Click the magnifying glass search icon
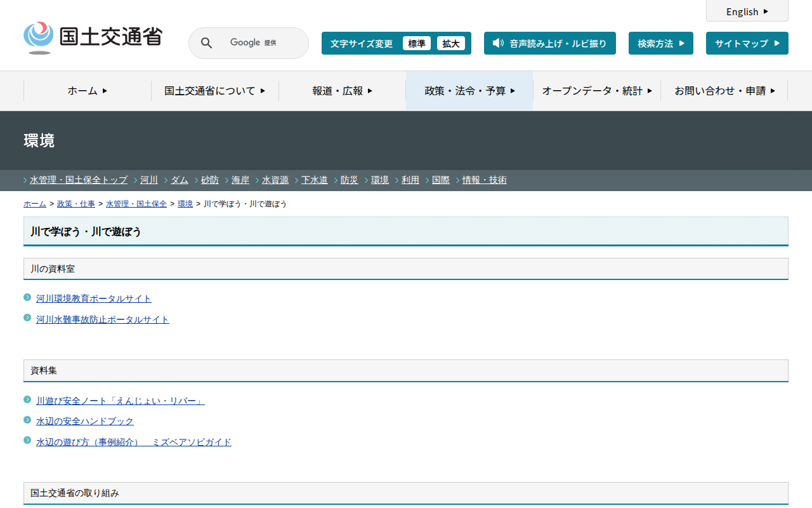 coord(206,43)
